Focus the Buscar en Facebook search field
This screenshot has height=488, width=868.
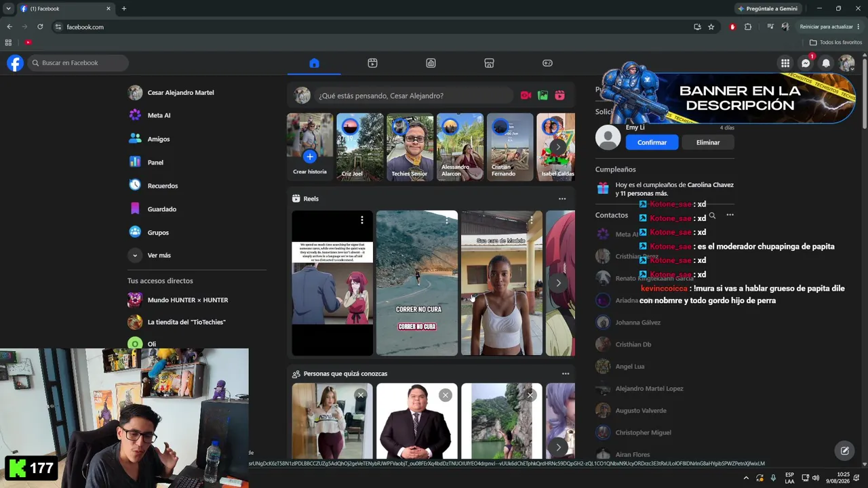(78, 63)
